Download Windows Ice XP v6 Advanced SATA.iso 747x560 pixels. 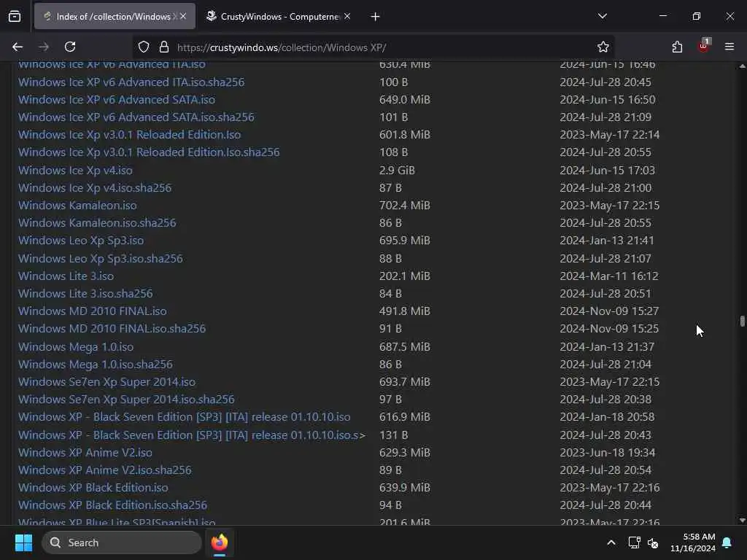tap(117, 99)
